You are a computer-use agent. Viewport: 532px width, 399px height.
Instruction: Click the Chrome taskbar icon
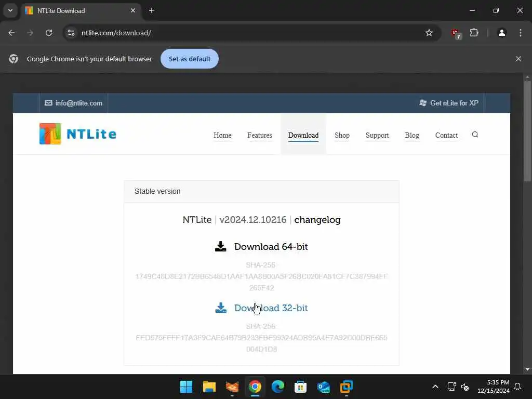click(x=255, y=387)
